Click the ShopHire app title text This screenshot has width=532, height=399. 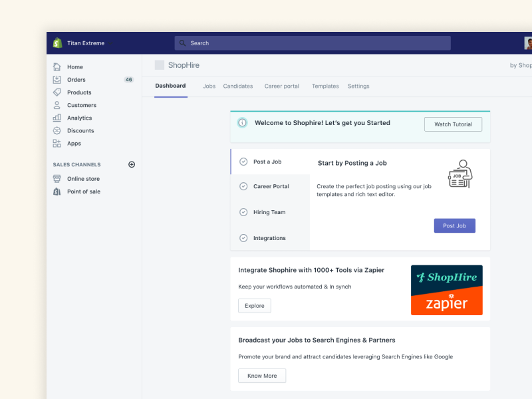(x=184, y=65)
